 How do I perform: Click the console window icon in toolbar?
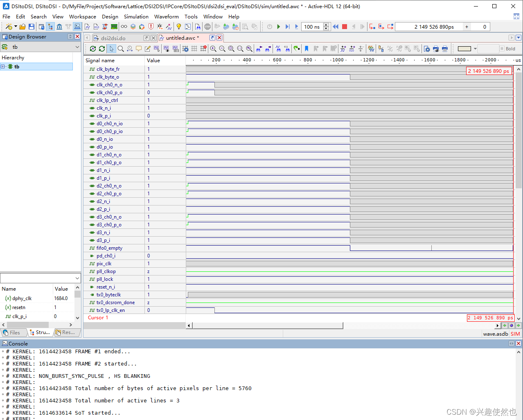(77, 27)
